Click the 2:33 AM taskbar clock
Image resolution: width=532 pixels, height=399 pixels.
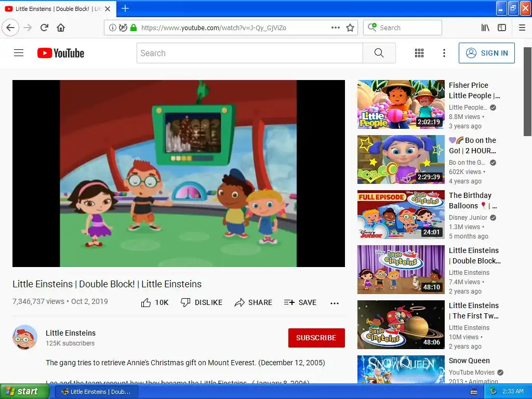[513, 392]
